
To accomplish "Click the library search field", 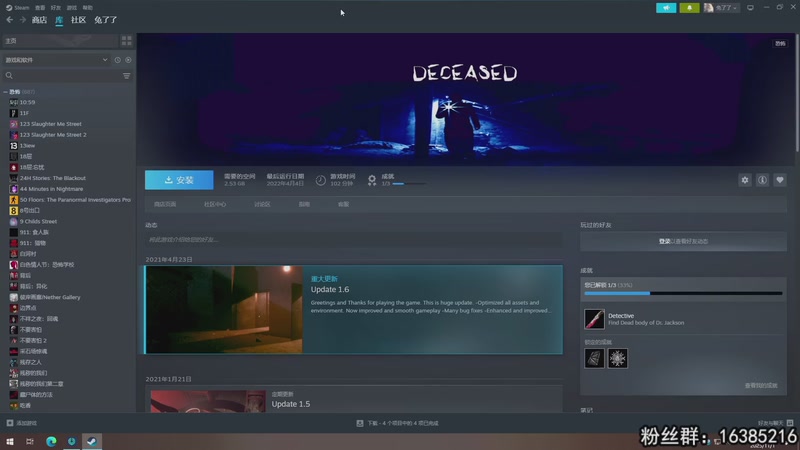I will [68, 76].
